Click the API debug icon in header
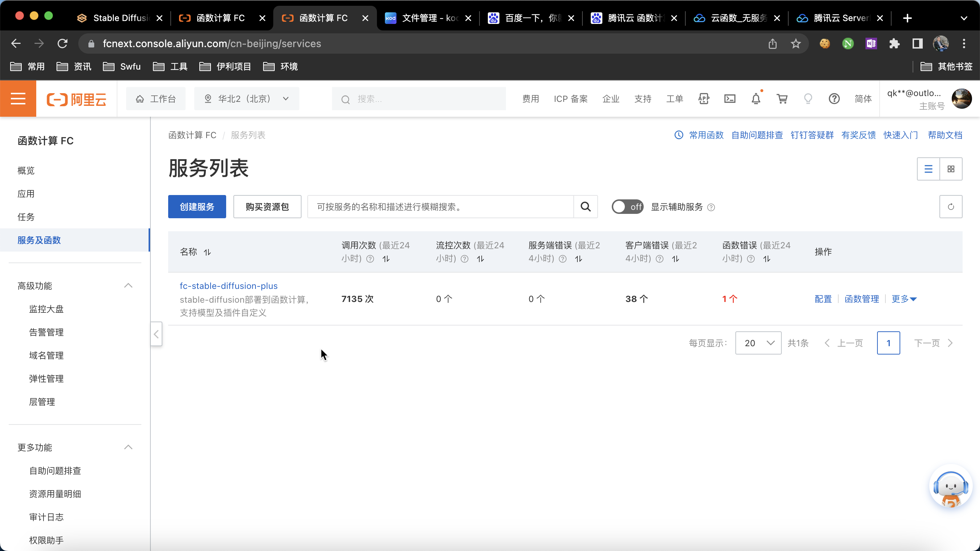 point(703,99)
